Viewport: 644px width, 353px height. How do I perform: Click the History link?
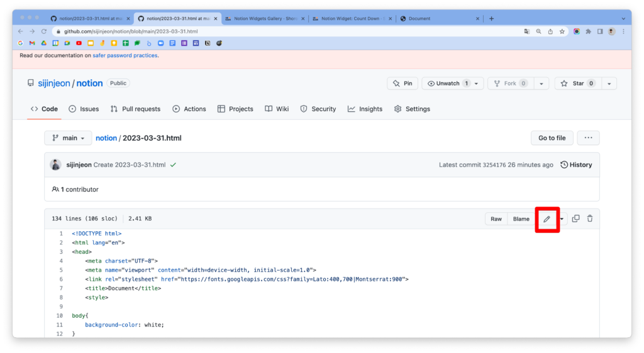coord(576,165)
